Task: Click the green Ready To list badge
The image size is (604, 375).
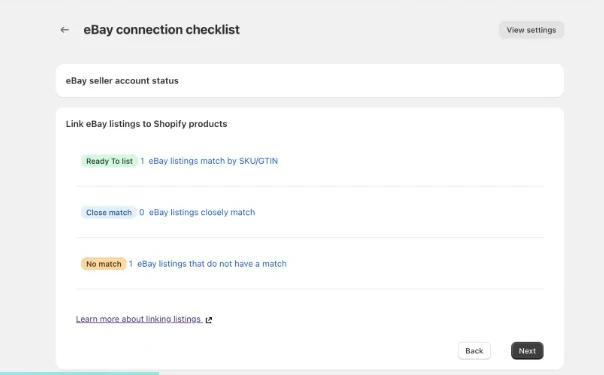Action: (109, 161)
